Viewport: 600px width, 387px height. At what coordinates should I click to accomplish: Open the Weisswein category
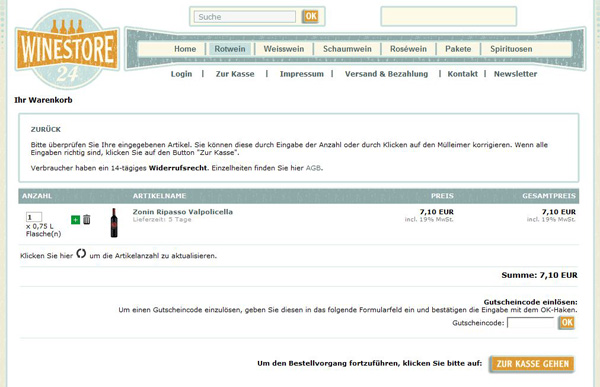click(x=284, y=49)
